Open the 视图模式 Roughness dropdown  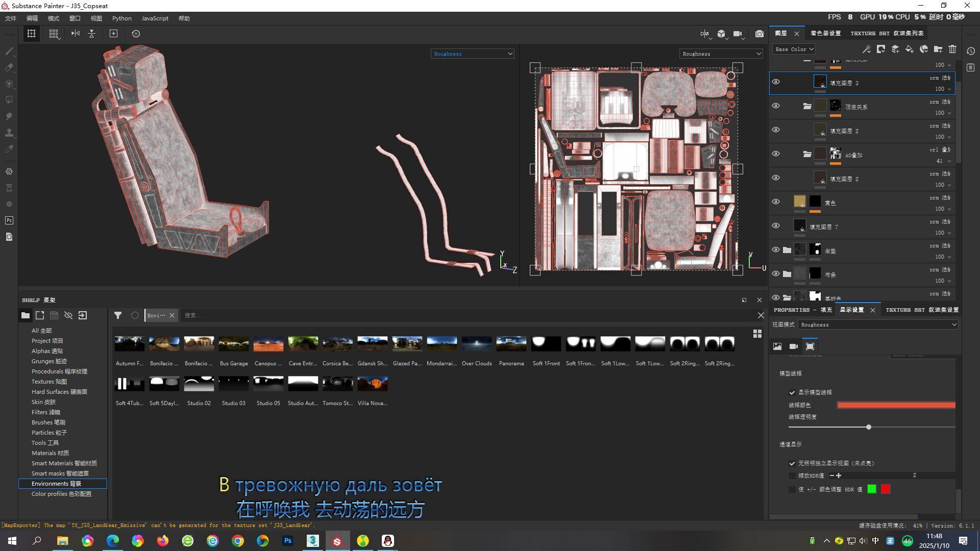point(878,325)
